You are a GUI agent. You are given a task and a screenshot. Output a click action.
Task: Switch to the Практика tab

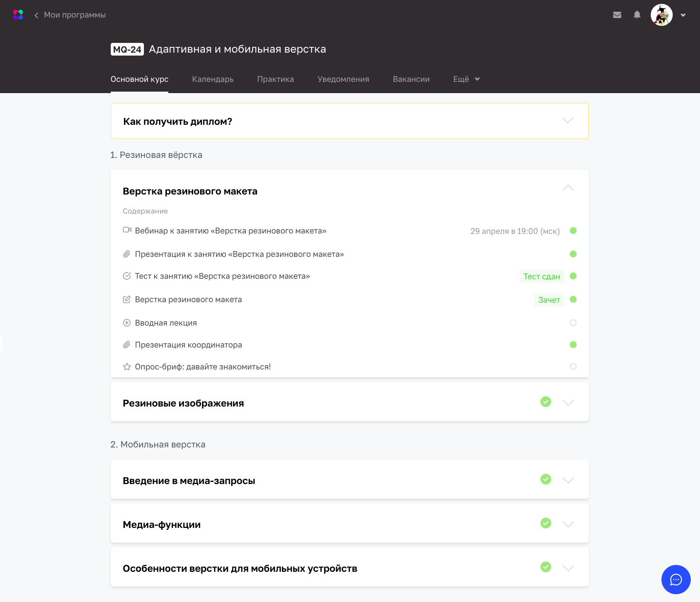[275, 79]
